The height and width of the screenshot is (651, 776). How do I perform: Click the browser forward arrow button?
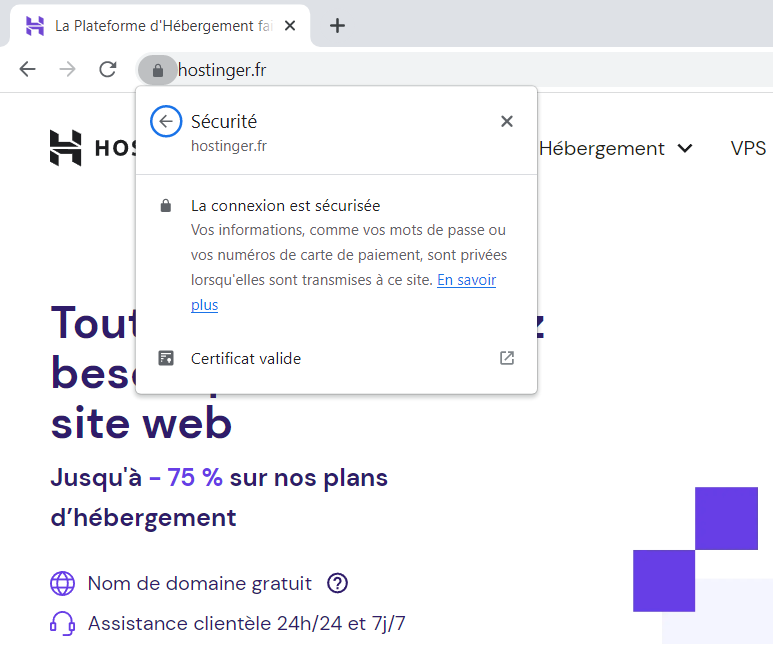(67, 69)
